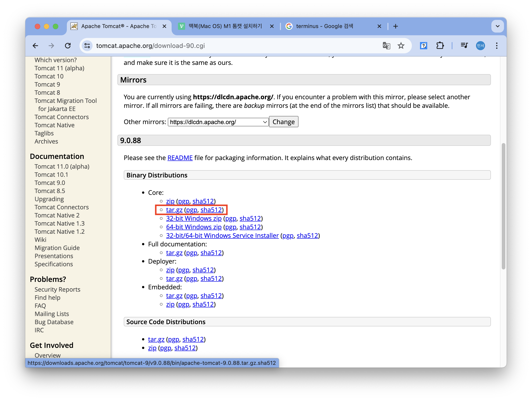Viewport: 532px width, 401px height.
Task: Click the browser back arrow
Action: point(35,46)
